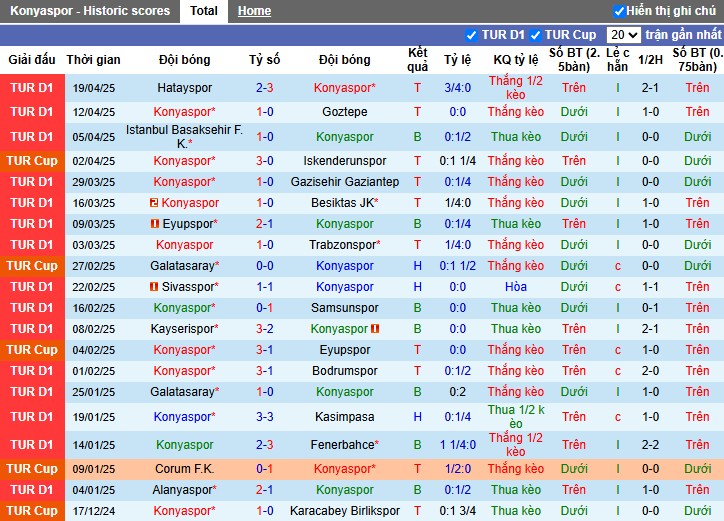Viewport: 724px width, 521px height.
Task: Click odds value 0:1 1/4 for Iskenderunspor match
Action: pyautogui.click(x=458, y=161)
